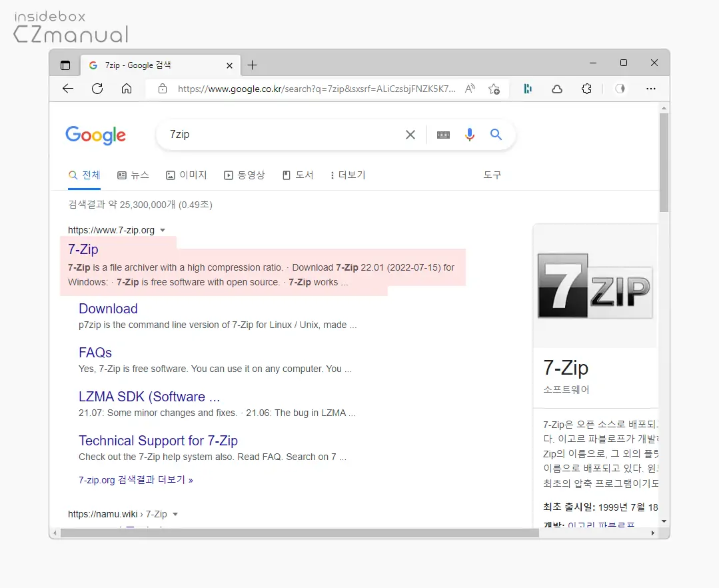The image size is (719, 588).
Task: Start read aloud from the address bar
Action: [470, 88]
